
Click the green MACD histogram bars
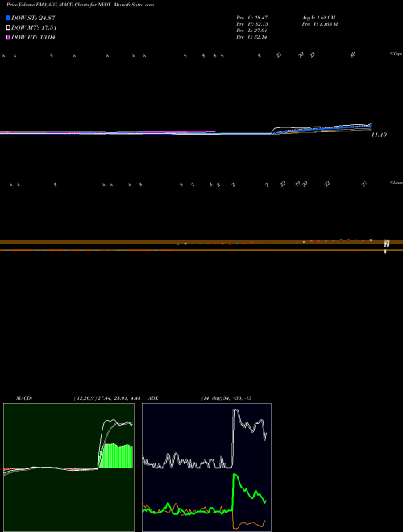pyautogui.click(x=115, y=456)
